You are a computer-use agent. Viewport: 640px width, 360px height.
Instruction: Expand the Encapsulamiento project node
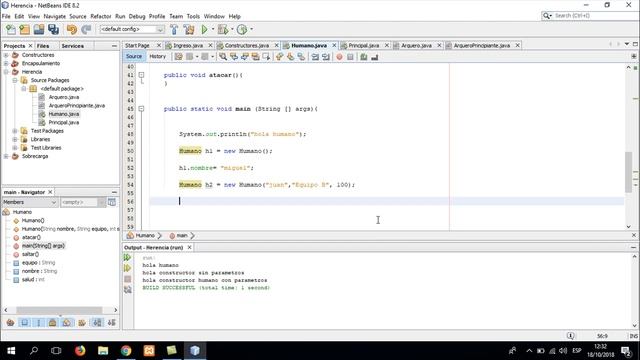(6, 63)
